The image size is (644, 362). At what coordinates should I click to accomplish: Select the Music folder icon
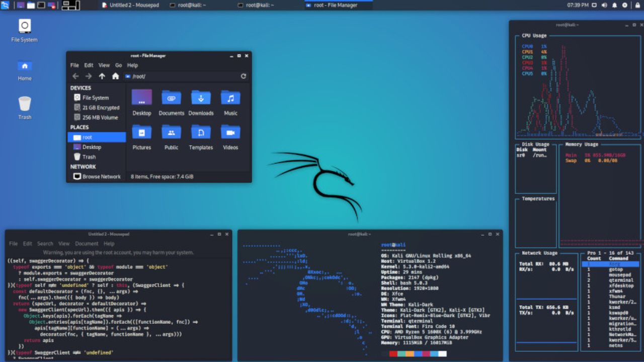[230, 103]
